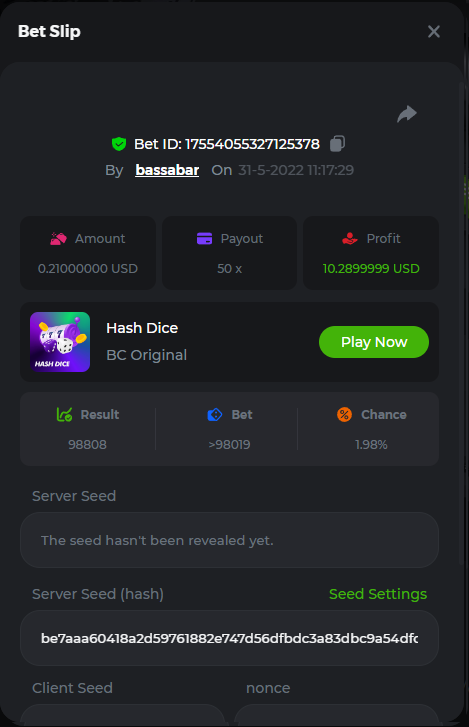Open the bassabar user profile link

(167, 170)
